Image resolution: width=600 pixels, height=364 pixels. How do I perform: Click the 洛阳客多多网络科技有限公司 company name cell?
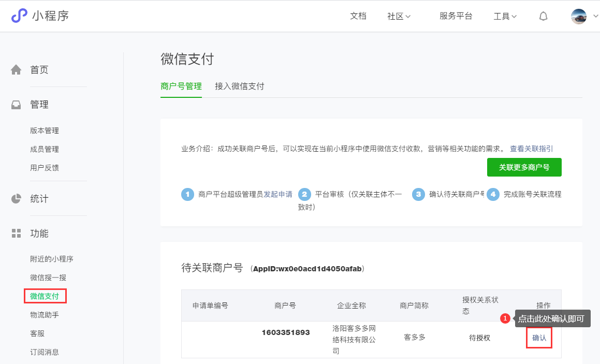(354, 340)
